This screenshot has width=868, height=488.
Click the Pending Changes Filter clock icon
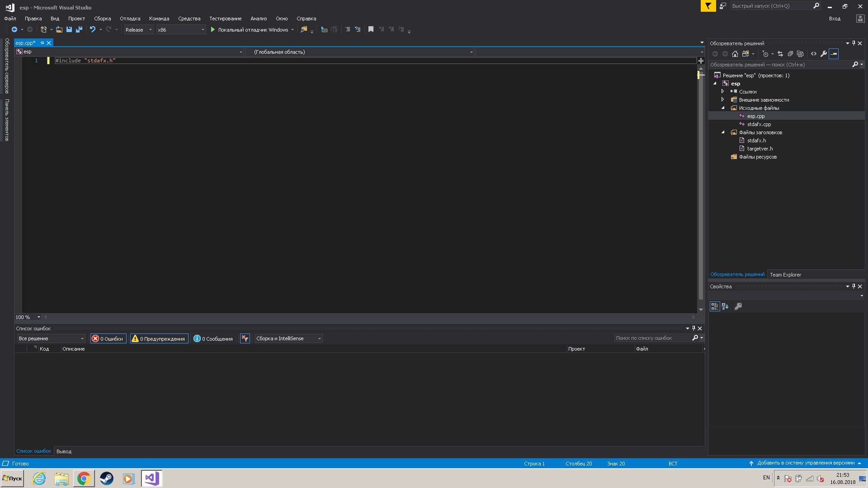765,54
